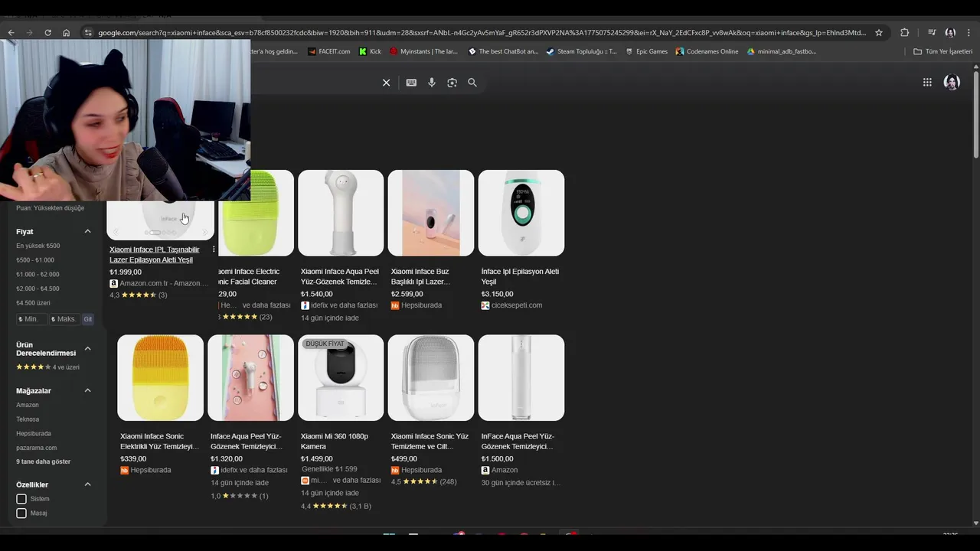Filter by Teknosa store
Screen dimensions: 980x551
(28, 419)
